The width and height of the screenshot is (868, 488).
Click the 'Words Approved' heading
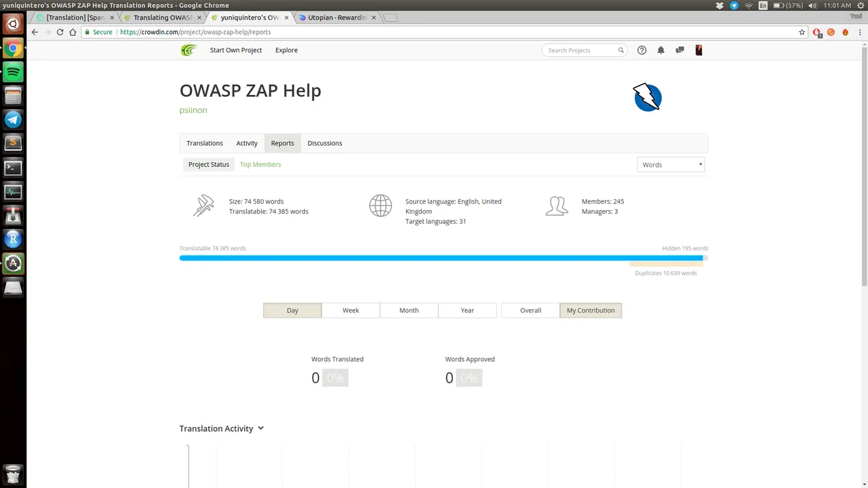pos(470,359)
